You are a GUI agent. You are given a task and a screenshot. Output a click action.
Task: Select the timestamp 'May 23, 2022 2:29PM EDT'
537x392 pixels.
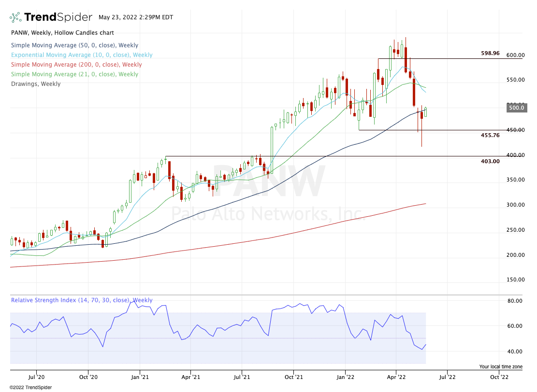(x=136, y=17)
